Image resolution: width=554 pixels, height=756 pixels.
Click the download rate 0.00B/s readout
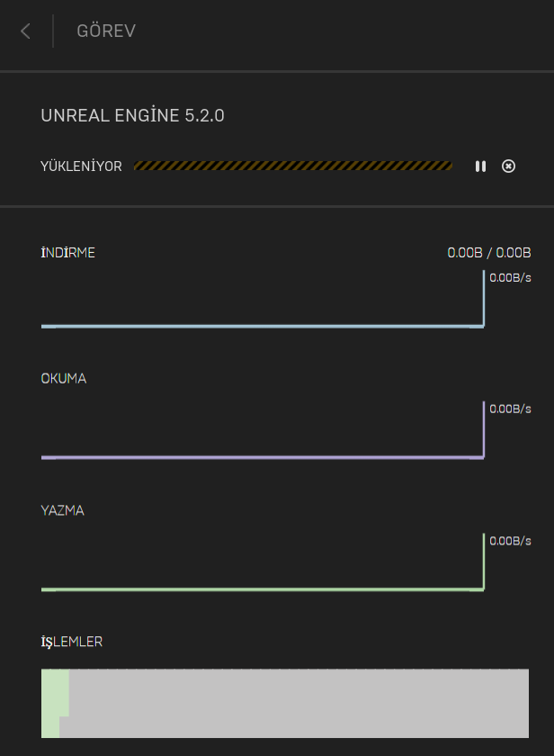pos(510,277)
